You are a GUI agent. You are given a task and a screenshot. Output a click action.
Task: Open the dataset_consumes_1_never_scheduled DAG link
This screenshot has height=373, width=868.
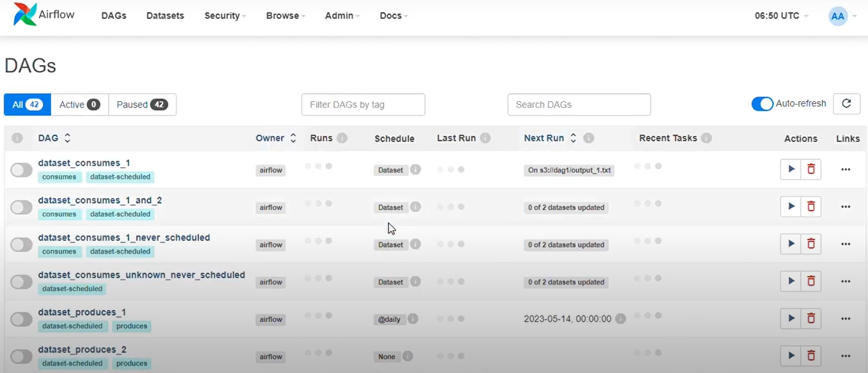click(124, 237)
